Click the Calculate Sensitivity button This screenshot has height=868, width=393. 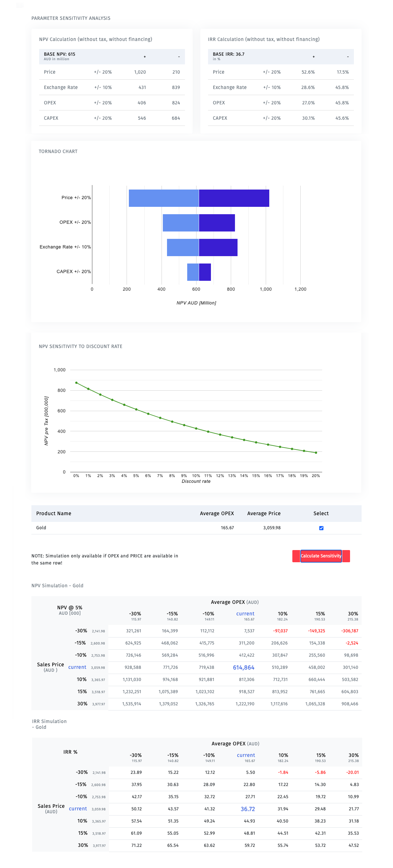321,556
